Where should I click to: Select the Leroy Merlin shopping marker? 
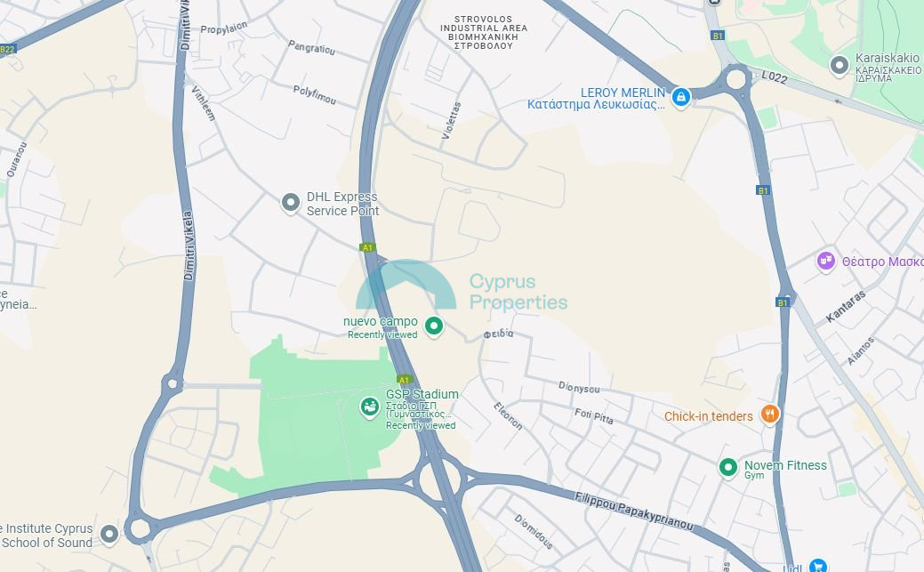coord(680,97)
